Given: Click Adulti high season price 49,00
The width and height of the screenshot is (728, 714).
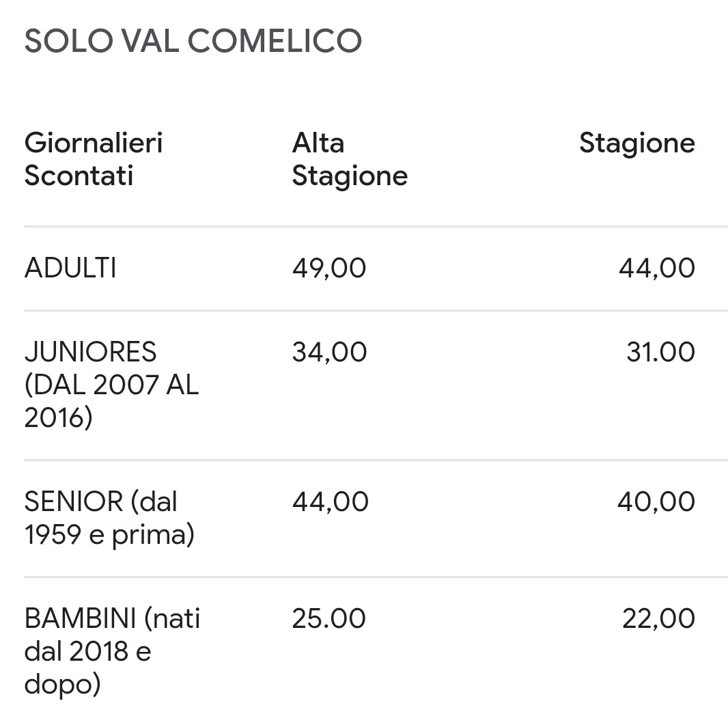Looking at the screenshot, I should [329, 268].
